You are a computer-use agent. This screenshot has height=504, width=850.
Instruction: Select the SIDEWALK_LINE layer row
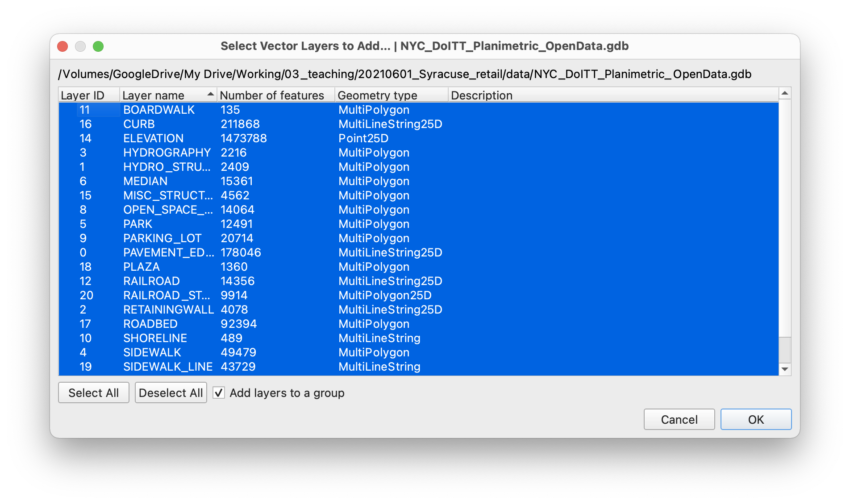tap(167, 367)
